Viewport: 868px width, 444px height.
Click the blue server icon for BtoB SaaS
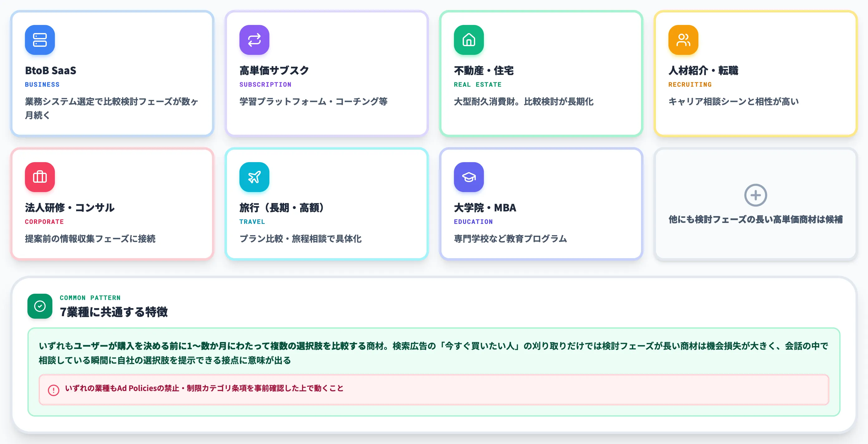point(40,40)
